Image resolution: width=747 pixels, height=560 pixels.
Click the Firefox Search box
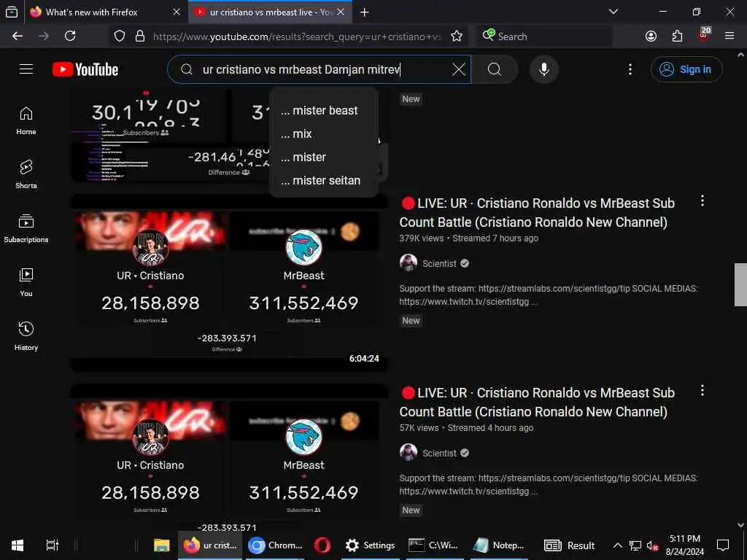544,36
